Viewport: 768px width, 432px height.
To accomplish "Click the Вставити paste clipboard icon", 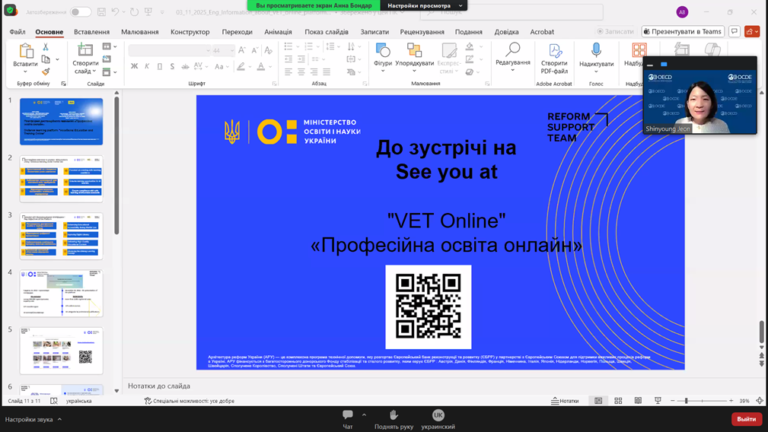I will click(x=25, y=51).
